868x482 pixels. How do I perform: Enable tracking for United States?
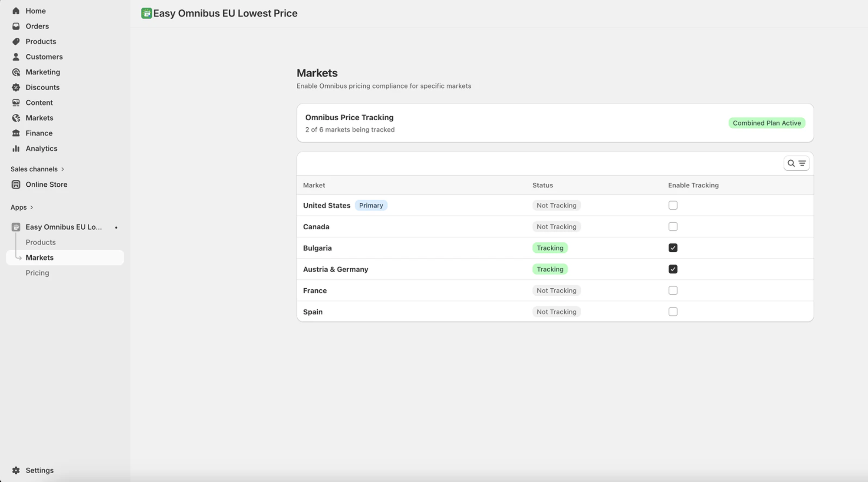[x=673, y=205]
